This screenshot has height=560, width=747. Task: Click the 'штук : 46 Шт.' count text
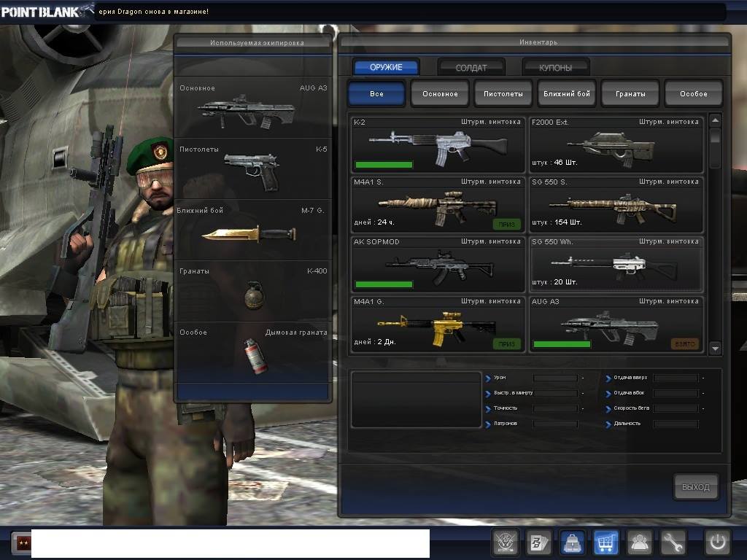pyautogui.click(x=554, y=163)
